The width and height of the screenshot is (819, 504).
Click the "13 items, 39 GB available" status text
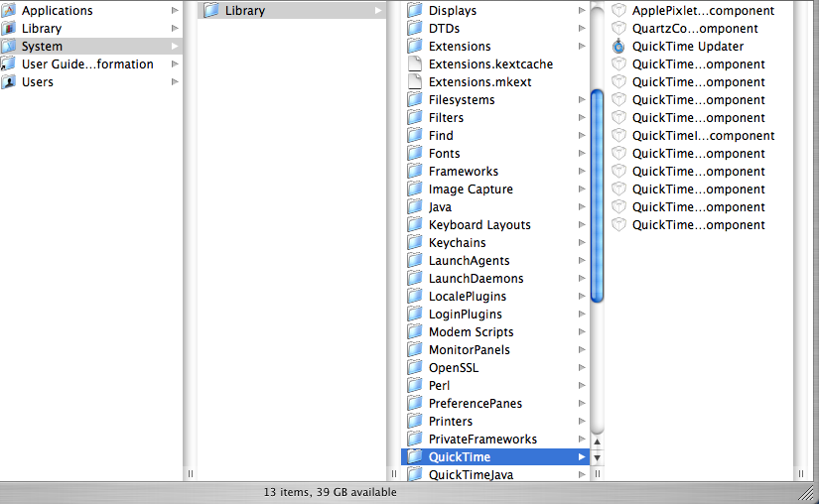[331, 492]
